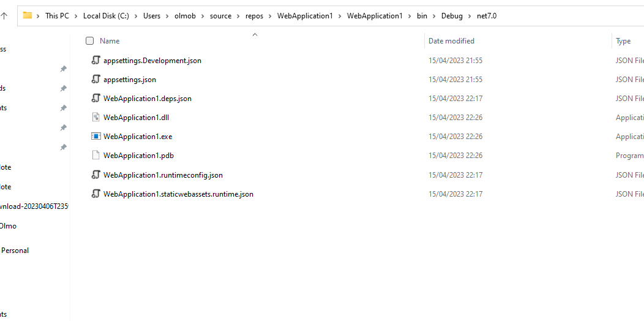This screenshot has height=321, width=644.
Task: Click net7.0 in the breadcrumb path
Action: click(x=486, y=16)
